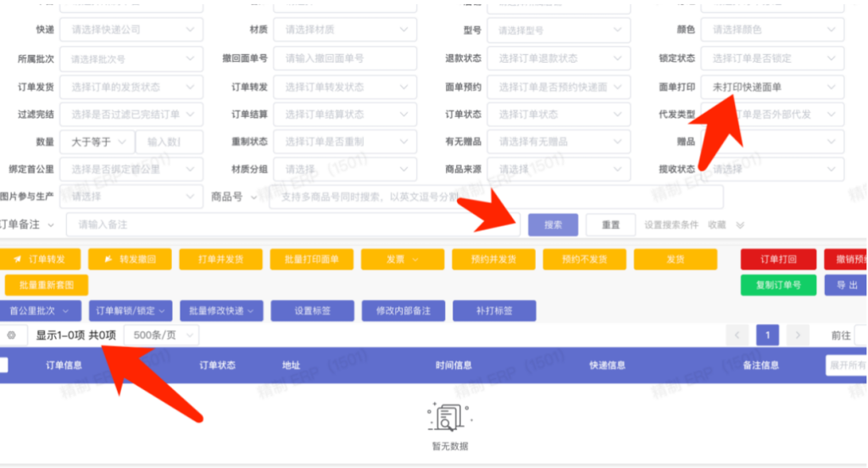The image size is (868, 468).
Task: Click the blue 搜索 button
Action: 553,225
